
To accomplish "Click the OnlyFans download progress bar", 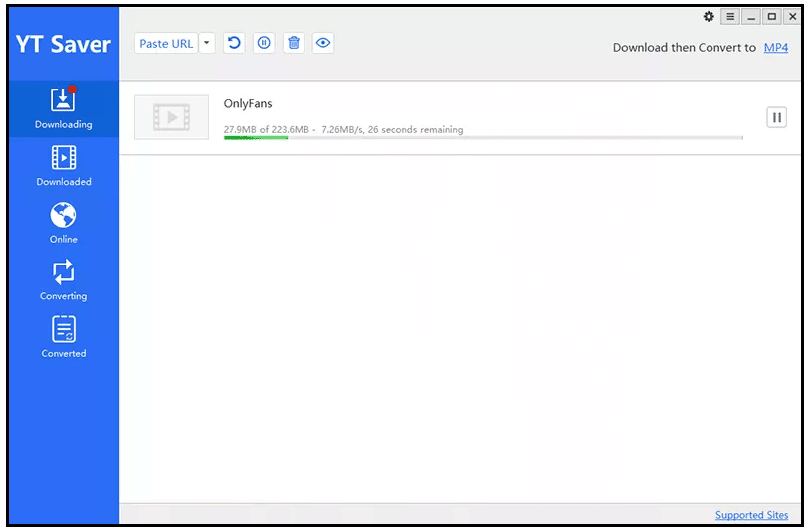I will (483, 138).
